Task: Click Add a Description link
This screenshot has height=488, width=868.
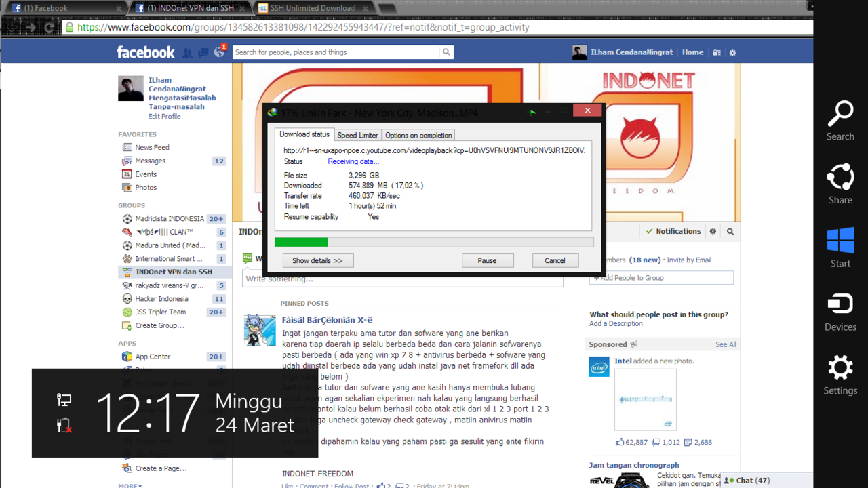Action: pyautogui.click(x=616, y=324)
